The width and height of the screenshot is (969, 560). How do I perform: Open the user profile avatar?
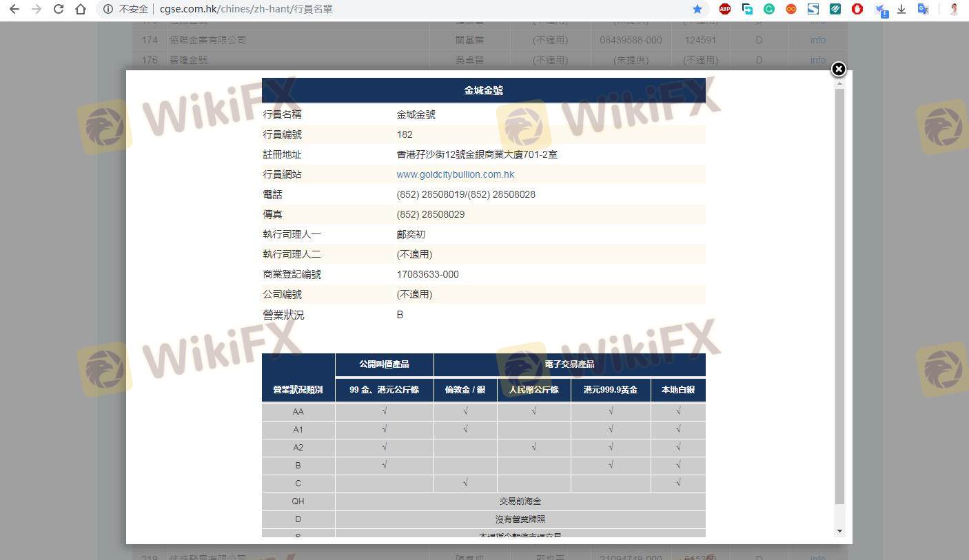[955, 9]
